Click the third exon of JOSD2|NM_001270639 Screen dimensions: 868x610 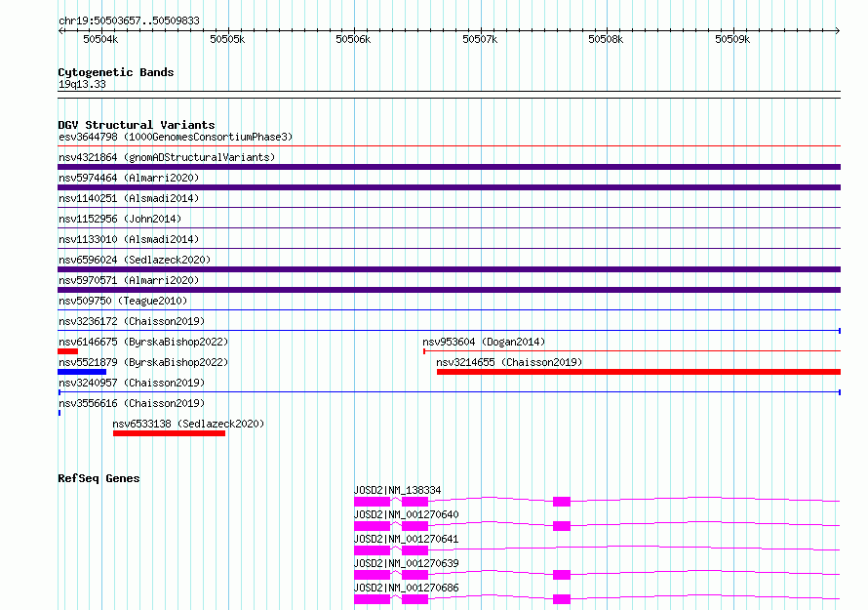[x=562, y=575]
